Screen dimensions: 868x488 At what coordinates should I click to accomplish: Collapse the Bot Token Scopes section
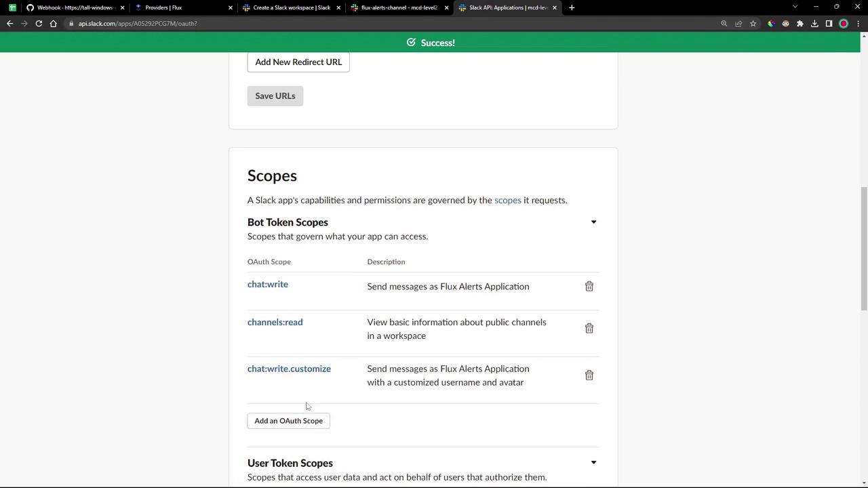click(593, 222)
